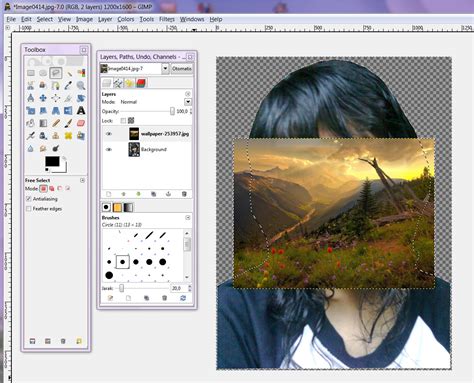Enable the Feather edges checkbox
This screenshot has width=474, height=383.
coord(29,209)
